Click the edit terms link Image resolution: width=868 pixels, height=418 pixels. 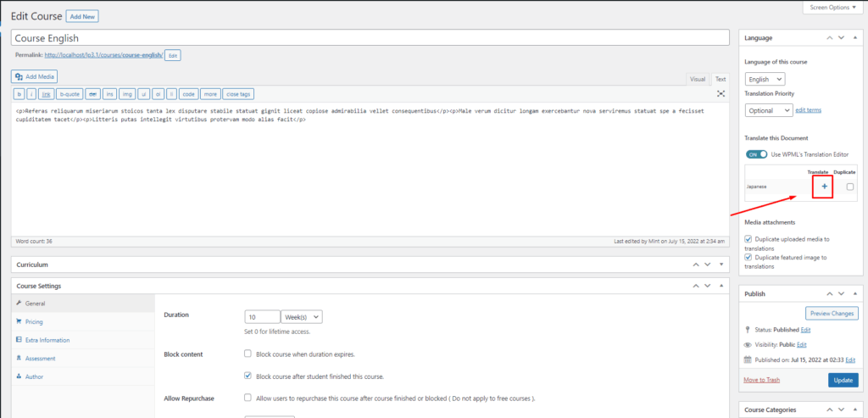click(808, 110)
